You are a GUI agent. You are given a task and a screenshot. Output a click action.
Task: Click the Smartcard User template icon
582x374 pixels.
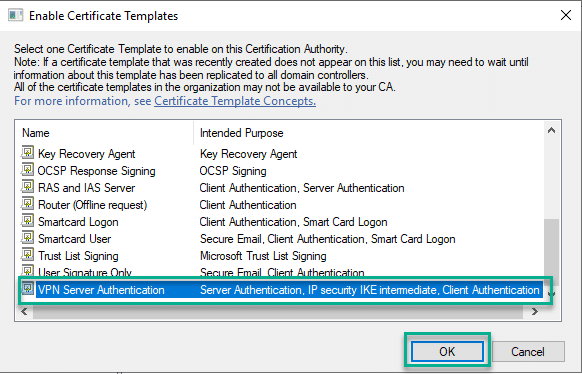(27, 238)
